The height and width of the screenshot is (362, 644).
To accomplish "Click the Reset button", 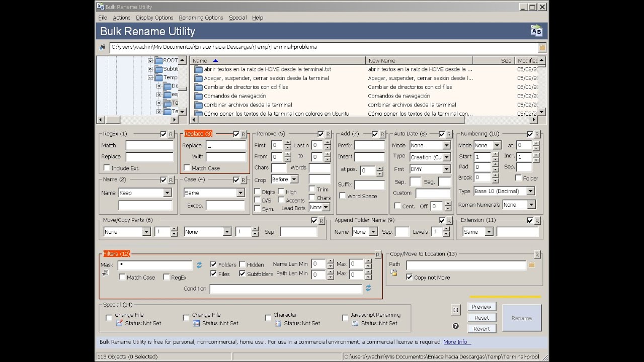I will pyautogui.click(x=481, y=318).
